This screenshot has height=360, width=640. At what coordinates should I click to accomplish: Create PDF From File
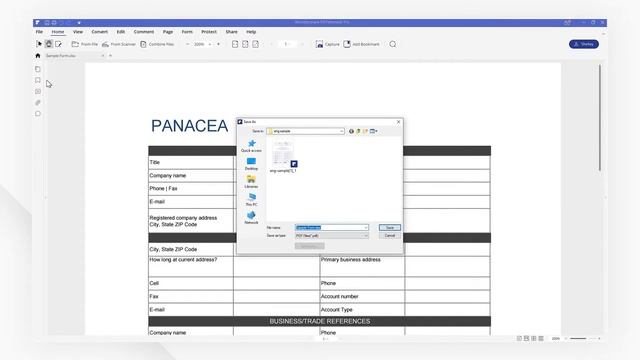(84, 44)
